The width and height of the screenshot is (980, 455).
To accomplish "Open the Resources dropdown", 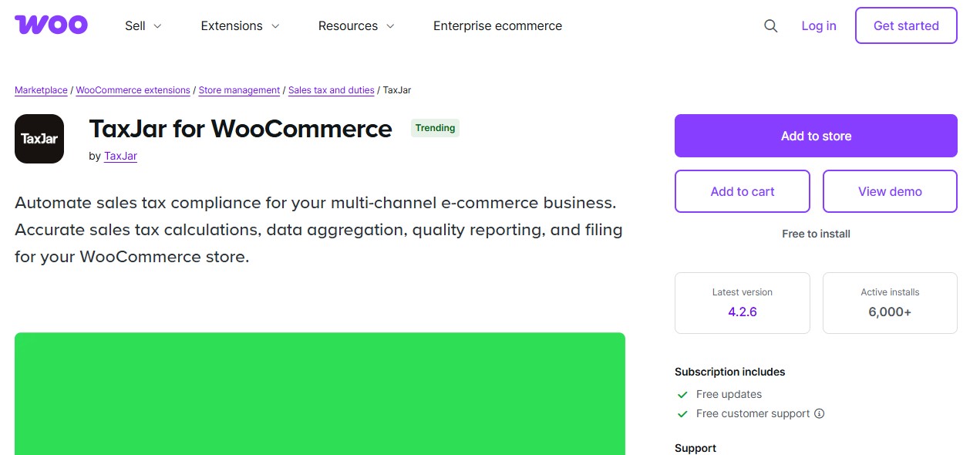I will pyautogui.click(x=355, y=25).
